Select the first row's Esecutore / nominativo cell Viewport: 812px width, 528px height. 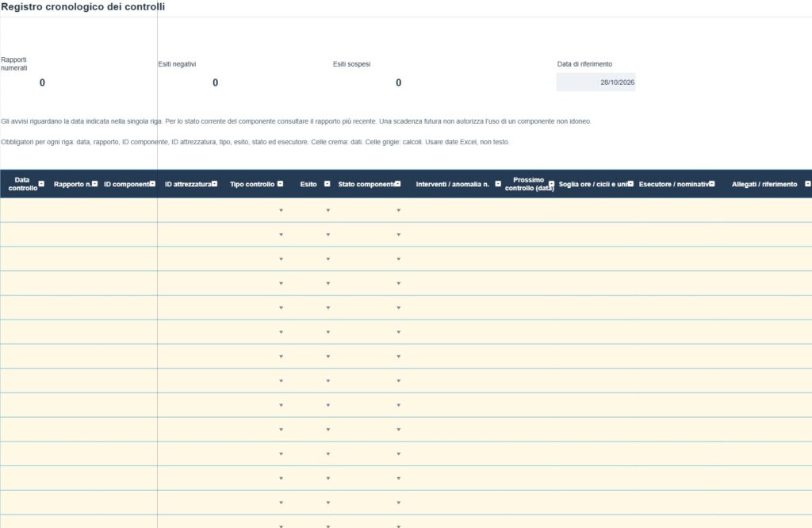pyautogui.click(x=676, y=211)
